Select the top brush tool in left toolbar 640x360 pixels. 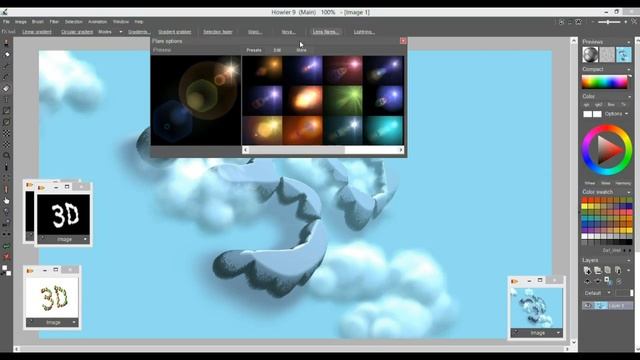tap(7, 43)
